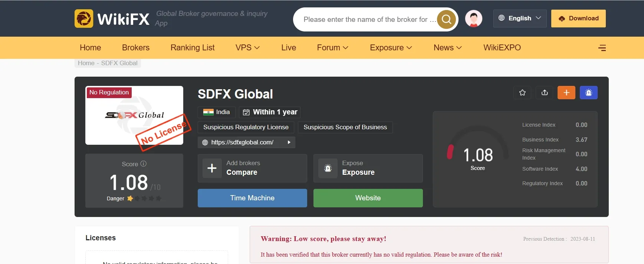Click Home in the breadcrumb
The image size is (644, 264).
point(86,63)
